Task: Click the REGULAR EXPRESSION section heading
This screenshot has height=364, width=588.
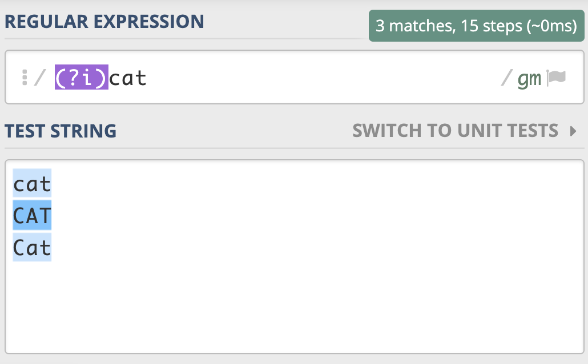Action: coord(104,22)
